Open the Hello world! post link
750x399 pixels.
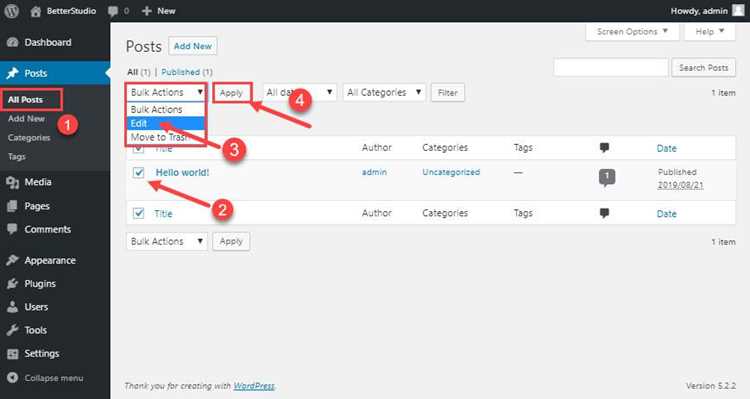click(x=182, y=172)
